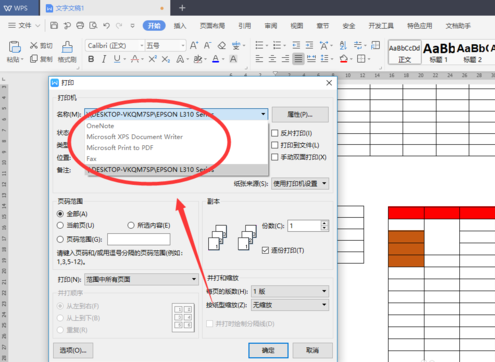
Task: Click the Paste clipboard icon
Action: click(15, 47)
